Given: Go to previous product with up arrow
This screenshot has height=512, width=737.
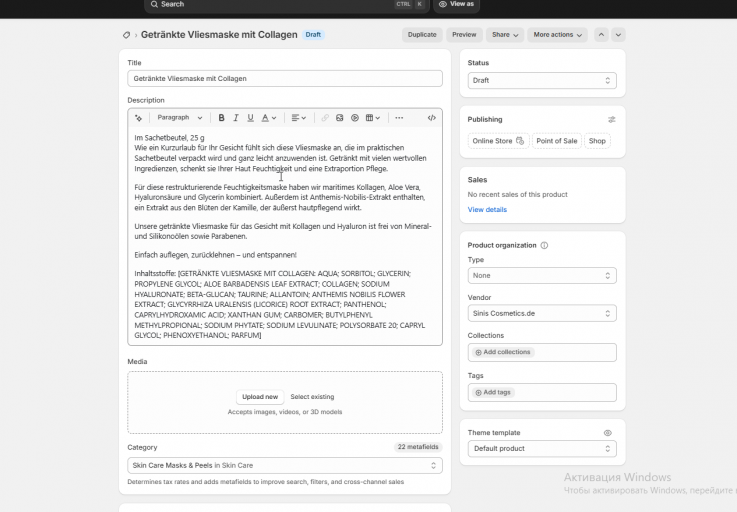Looking at the screenshot, I should pyautogui.click(x=601, y=35).
